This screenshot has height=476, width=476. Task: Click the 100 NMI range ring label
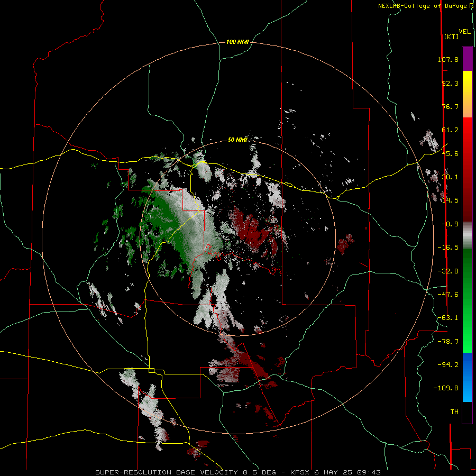pos(237,42)
